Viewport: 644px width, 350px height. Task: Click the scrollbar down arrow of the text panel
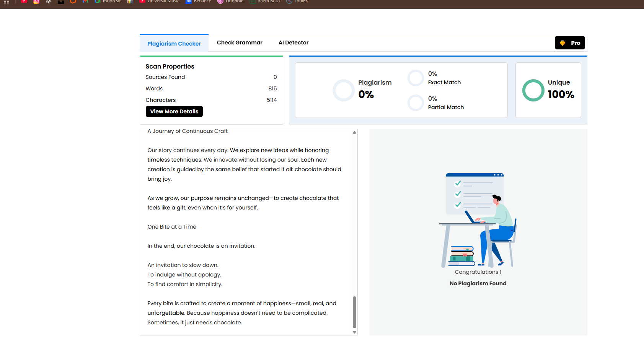click(x=354, y=332)
